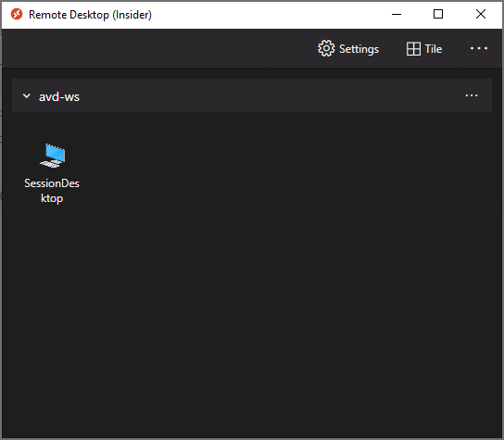Open Settings via the gear icon
The image size is (504, 440).
[326, 48]
